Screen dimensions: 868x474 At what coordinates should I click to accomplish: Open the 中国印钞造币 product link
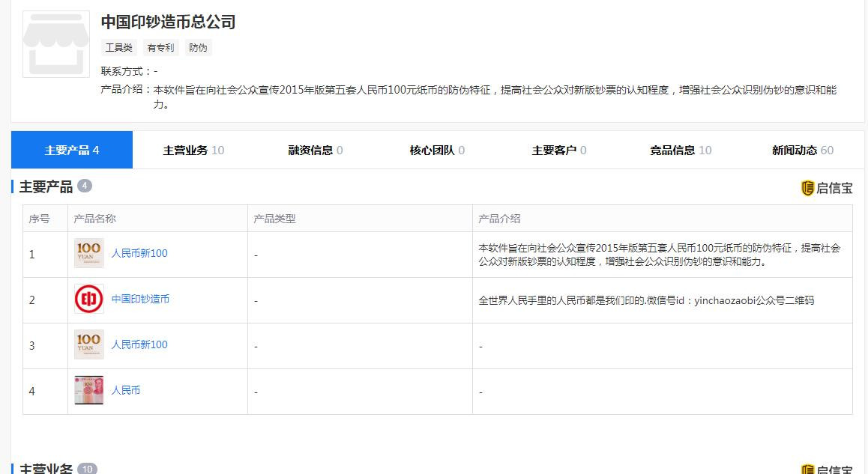coord(140,300)
